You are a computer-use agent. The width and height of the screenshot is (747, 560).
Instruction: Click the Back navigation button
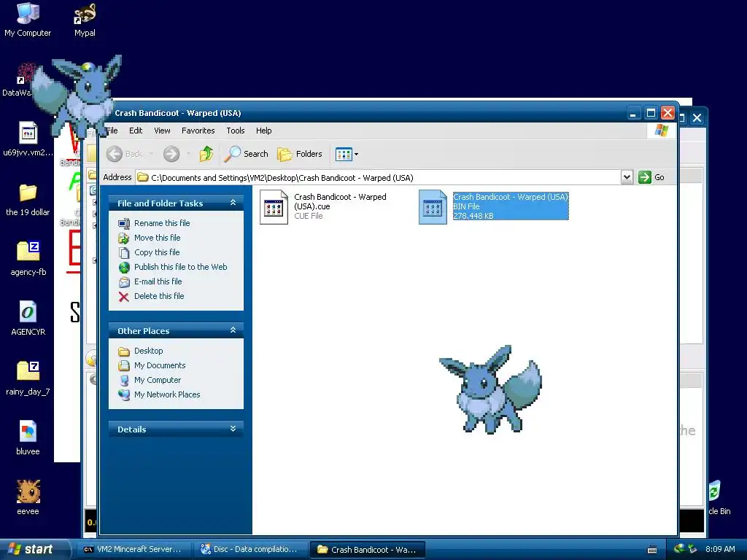(x=125, y=154)
